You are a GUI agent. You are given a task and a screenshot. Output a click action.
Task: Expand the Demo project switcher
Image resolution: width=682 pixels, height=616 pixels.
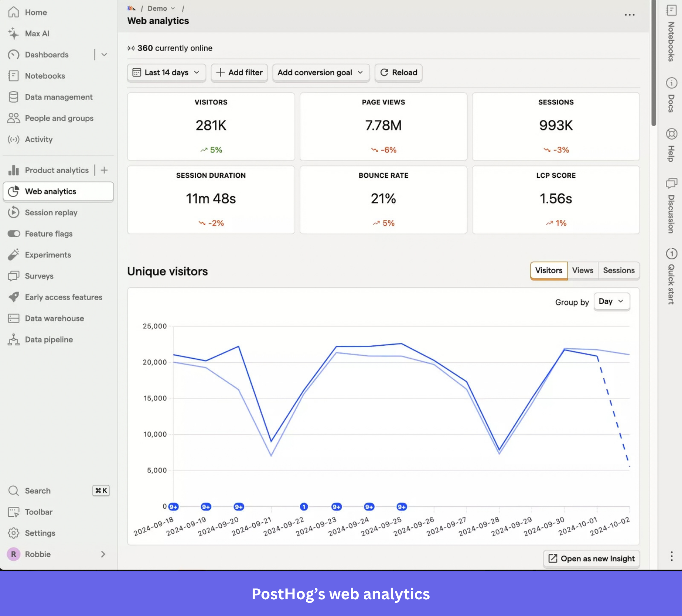pos(161,9)
